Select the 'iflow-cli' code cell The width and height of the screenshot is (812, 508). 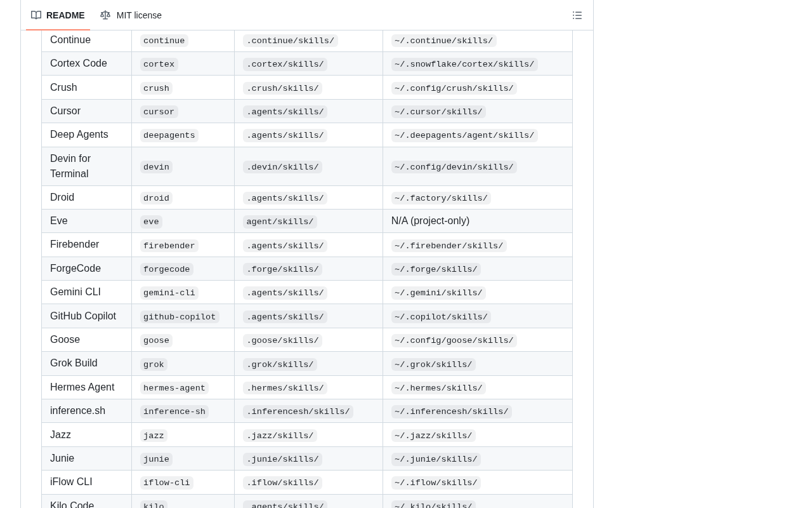[167, 483]
